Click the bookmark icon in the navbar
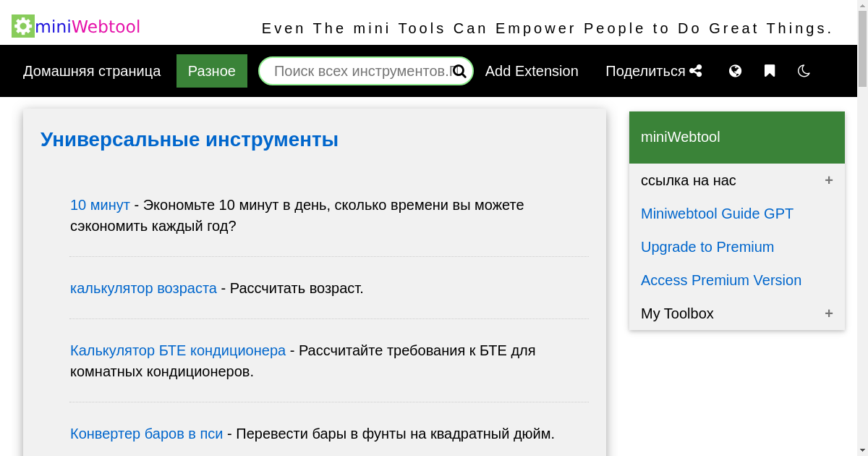 coord(769,71)
